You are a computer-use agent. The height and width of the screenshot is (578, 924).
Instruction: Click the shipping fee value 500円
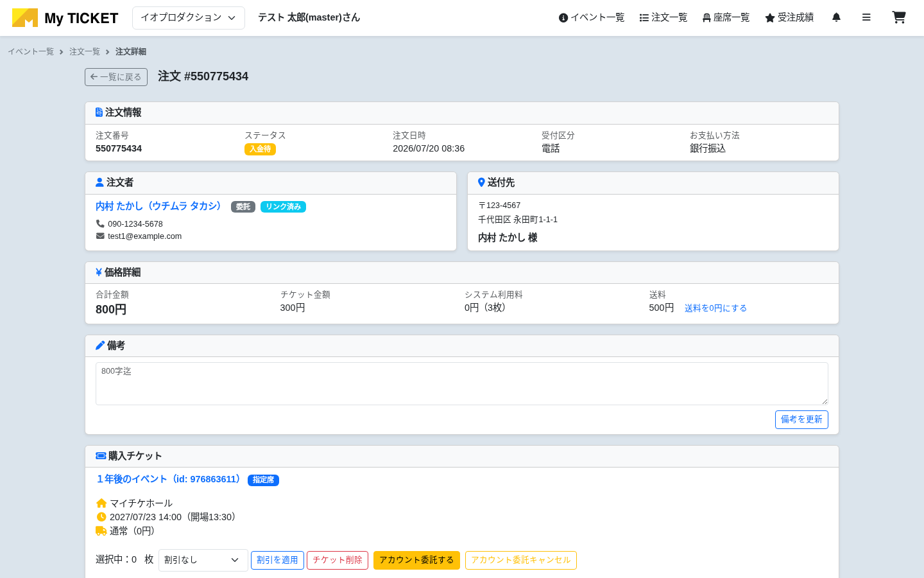point(662,308)
